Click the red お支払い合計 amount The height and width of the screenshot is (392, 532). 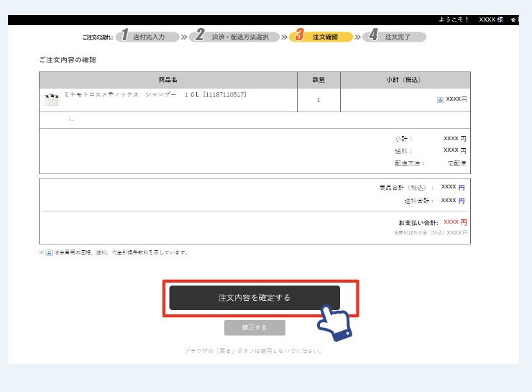pyautogui.click(x=455, y=222)
